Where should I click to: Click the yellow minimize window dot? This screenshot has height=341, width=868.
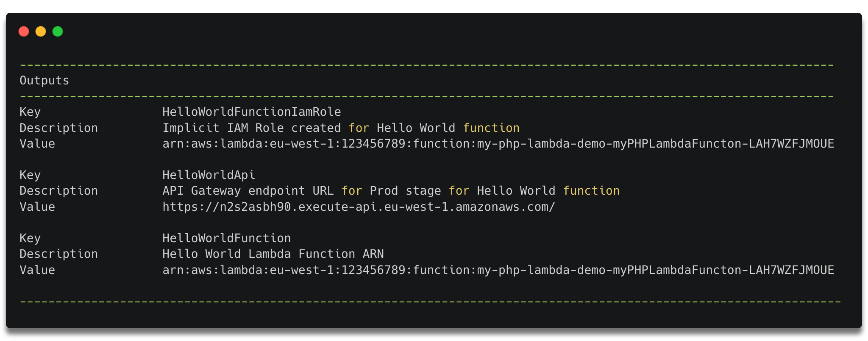pyautogui.click(x=41, y=31)
